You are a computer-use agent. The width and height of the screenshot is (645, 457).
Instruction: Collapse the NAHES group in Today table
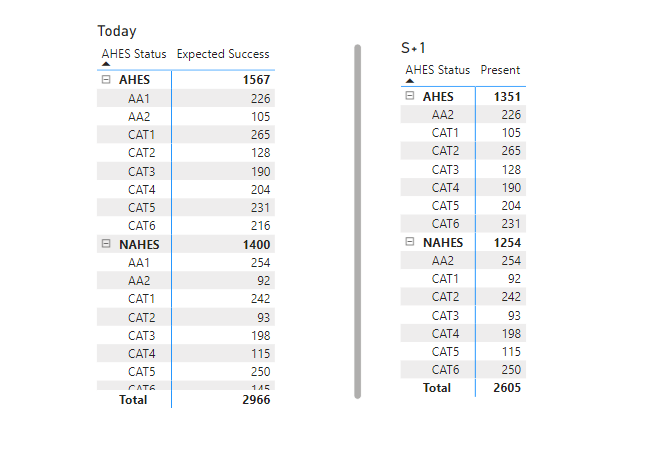(x=106, y=244)
